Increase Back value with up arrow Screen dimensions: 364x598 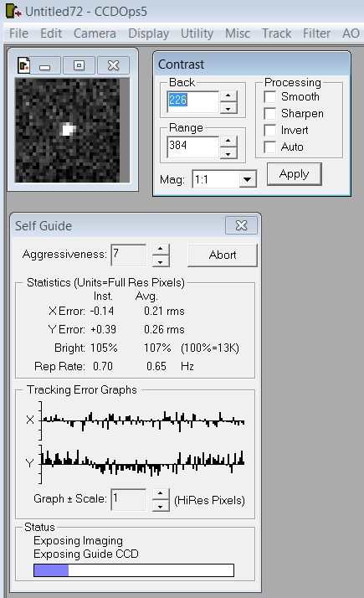(228, 95)
